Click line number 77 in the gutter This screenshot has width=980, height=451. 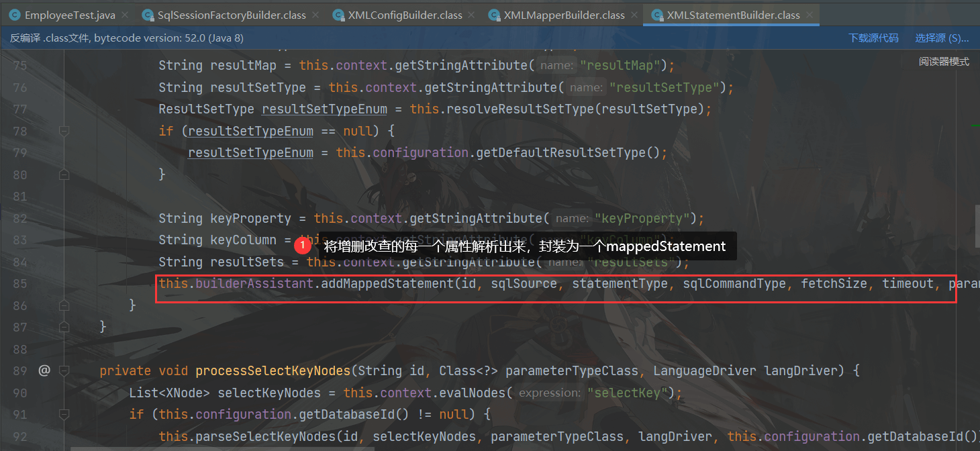click(19, 109)
